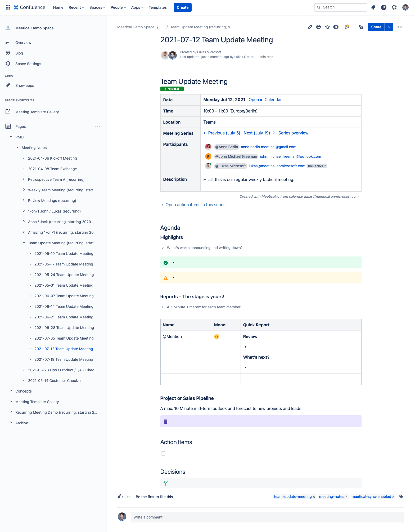Remove the team-update-meeting label
Screen dimensions: 415x532
tap(314, 497)
